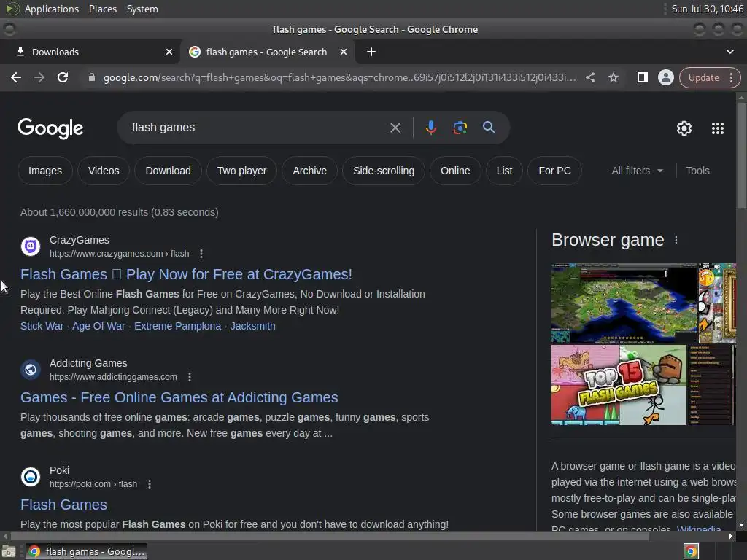This screenshot has height=560, width=747.
Task: Click the CrazyGames site favicon
Action: click(31, 246)
